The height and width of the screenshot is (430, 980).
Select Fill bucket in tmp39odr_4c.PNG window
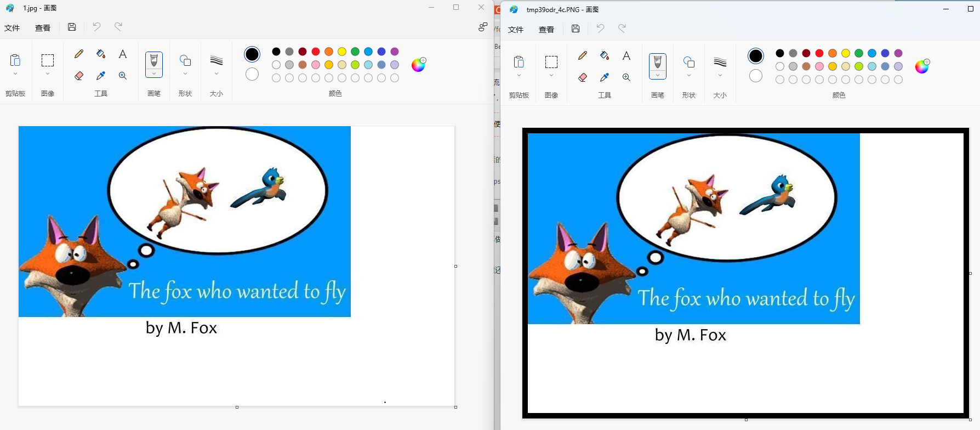tap(605, 55)
